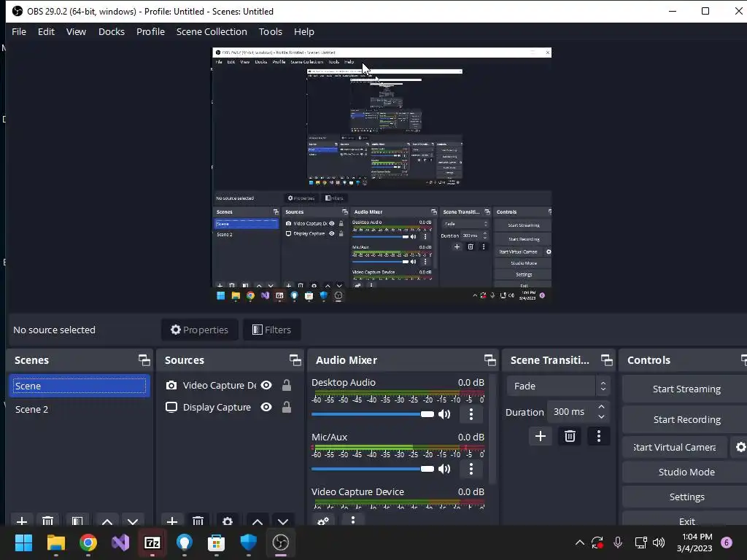Configure virtual camera with the gear icon
The height and width of the screenshot is (560, 747).
click(740, 447)
